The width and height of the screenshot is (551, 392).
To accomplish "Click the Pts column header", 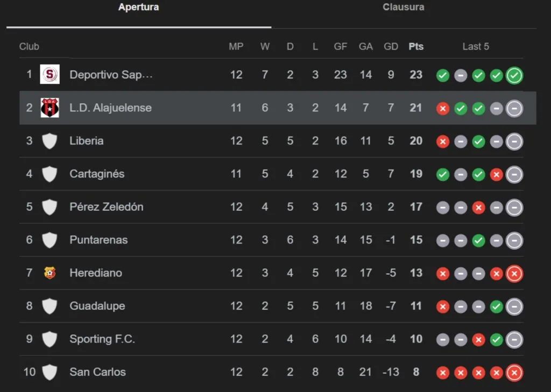I will pos(416,47).
